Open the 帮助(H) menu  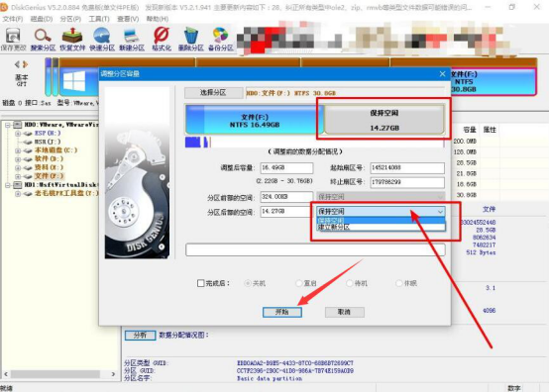pyautogui.click(x=158, y=19)
